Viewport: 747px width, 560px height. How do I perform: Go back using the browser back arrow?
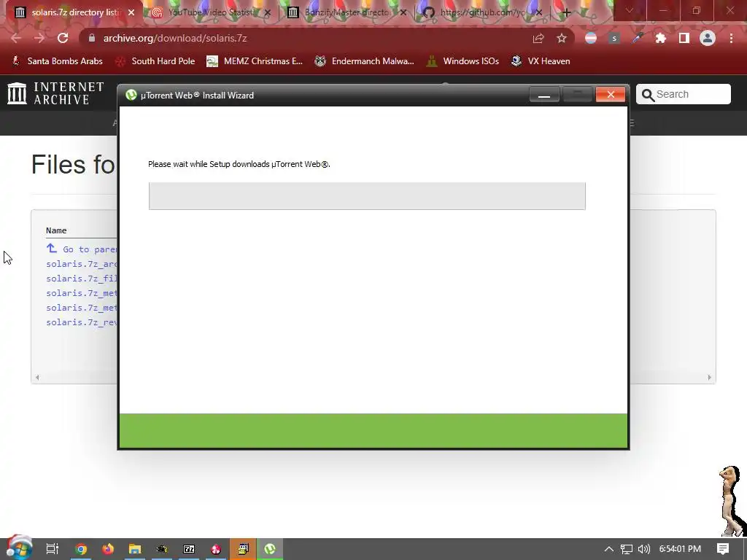click(x=16, y=38)
